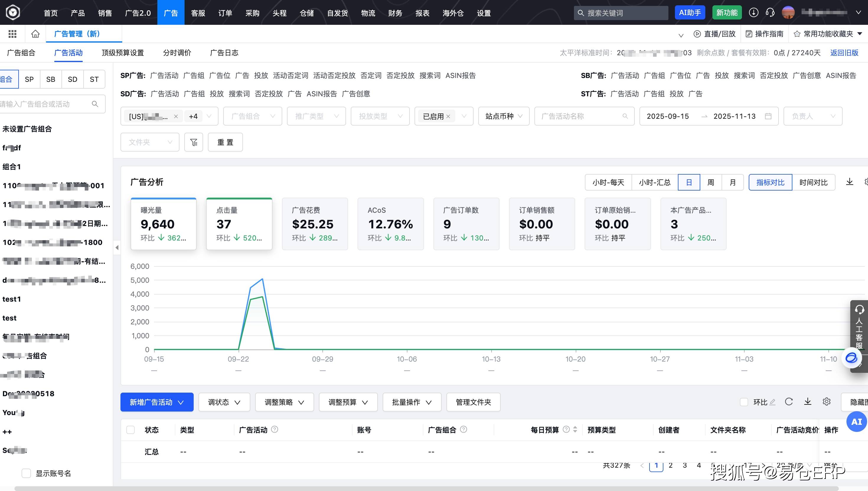
Task: Select the 曝光量 metric card
Action: (x=164, y=224)
